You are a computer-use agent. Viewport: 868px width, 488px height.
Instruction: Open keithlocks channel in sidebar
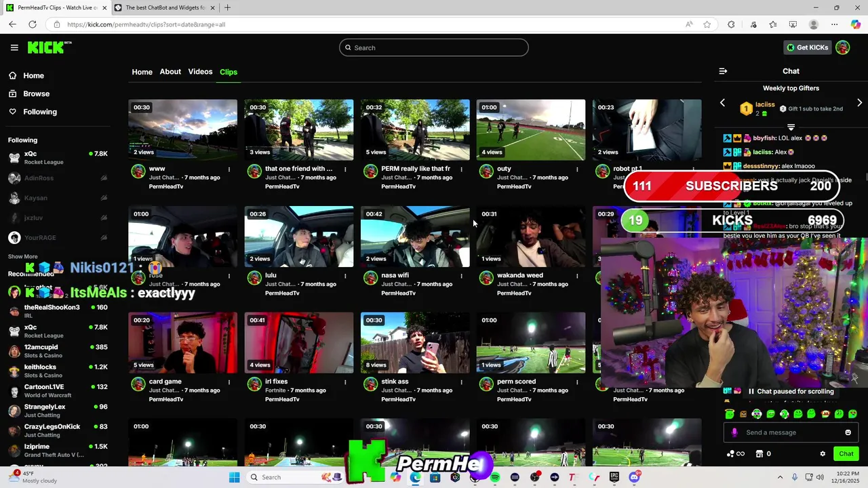(58, 371)
